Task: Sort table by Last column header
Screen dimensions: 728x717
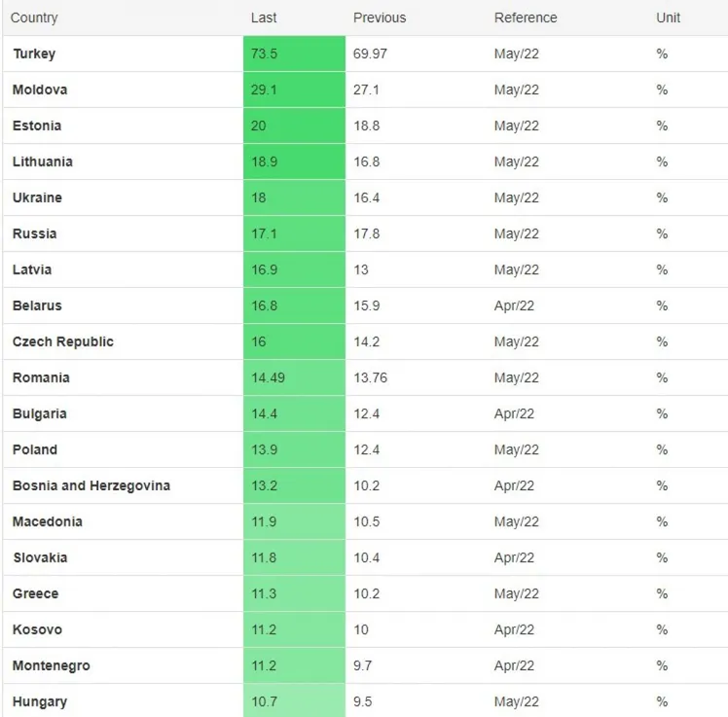Action: coord(264,18)
